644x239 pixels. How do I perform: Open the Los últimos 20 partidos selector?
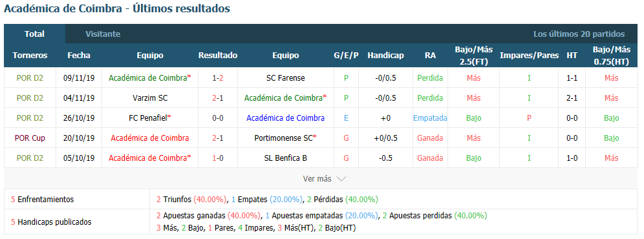tap(579, 34)
